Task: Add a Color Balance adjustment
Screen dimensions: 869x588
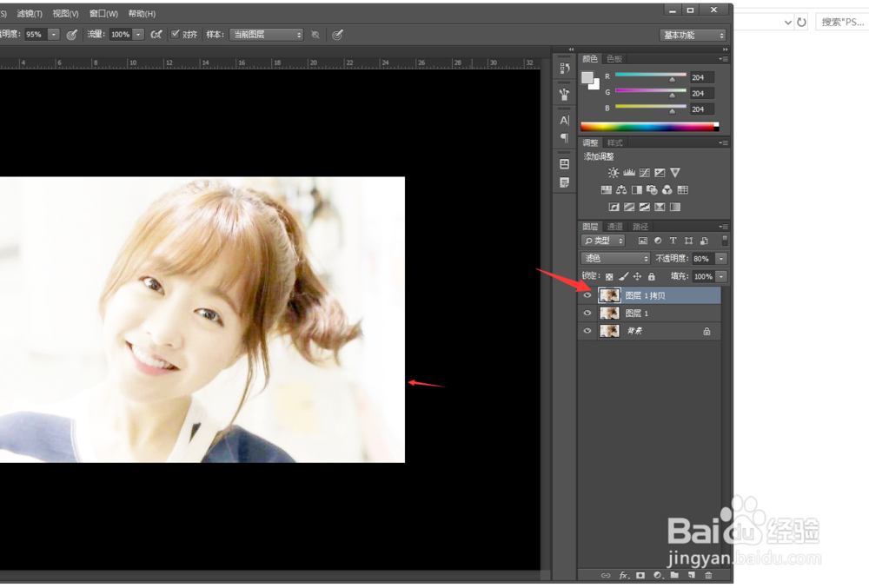Action: 621,190
